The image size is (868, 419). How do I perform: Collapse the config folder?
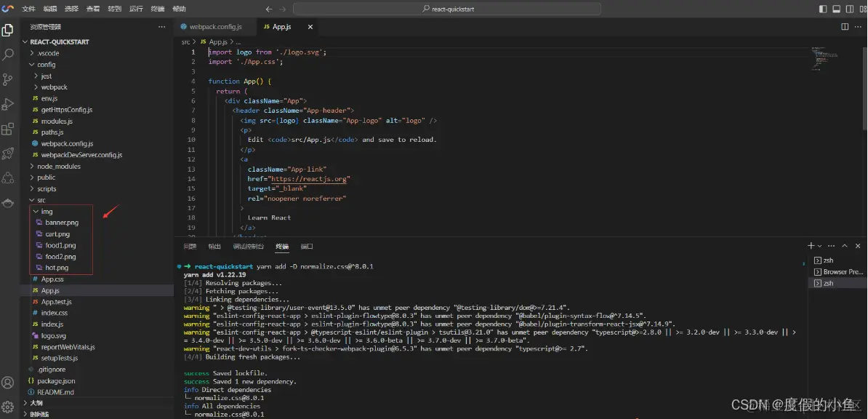[97, 64]
